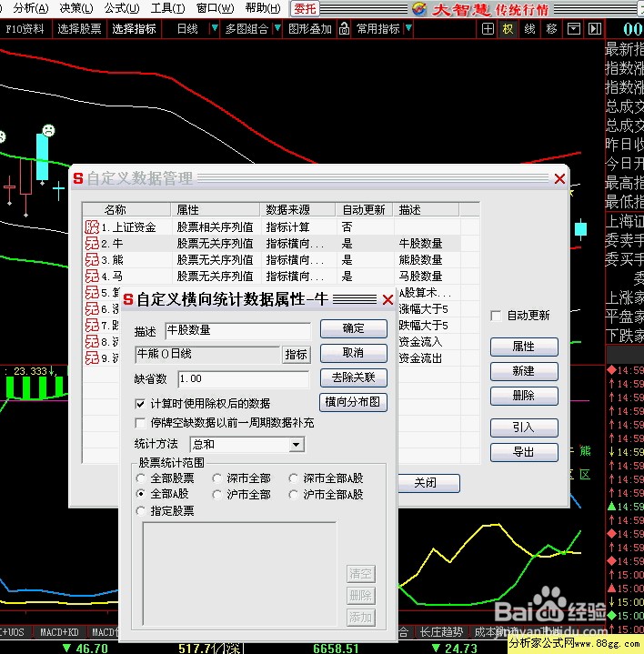The height and width of the screenshot is (654, 644).
Task: Click the 名称 column header
Action: point(126,209)
